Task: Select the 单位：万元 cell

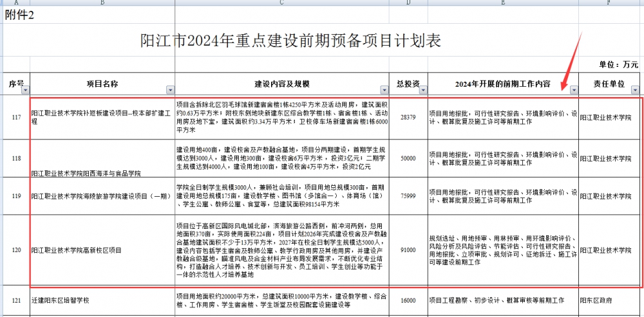Action: pos(618,64)
